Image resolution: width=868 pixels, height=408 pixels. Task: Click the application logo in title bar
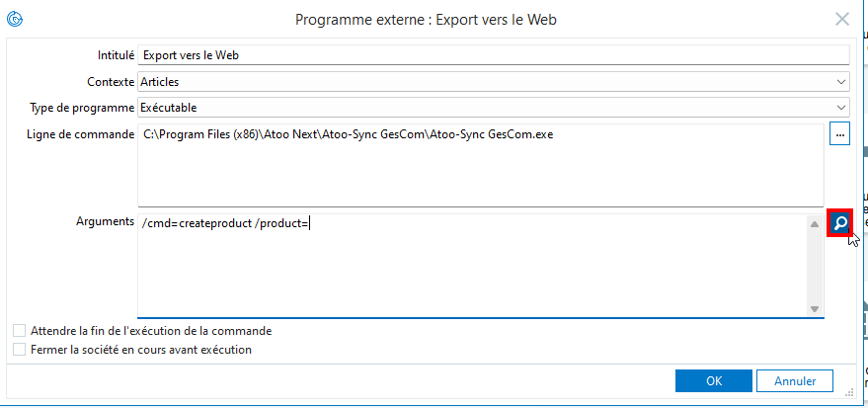point(15,20)
